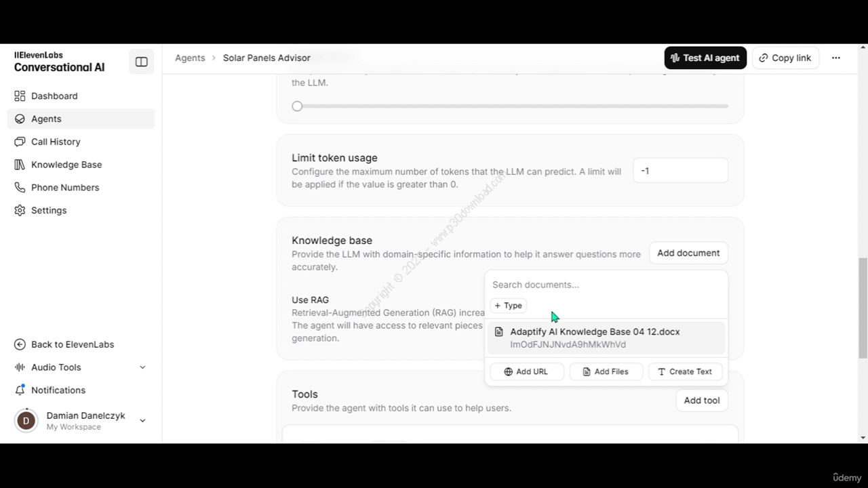Click the Limit token usage heading
The image size is (868, 488).
[334, 158]
